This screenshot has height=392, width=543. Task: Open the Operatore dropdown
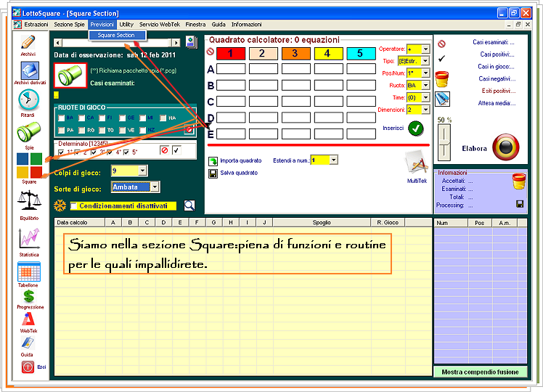point(425,49)
